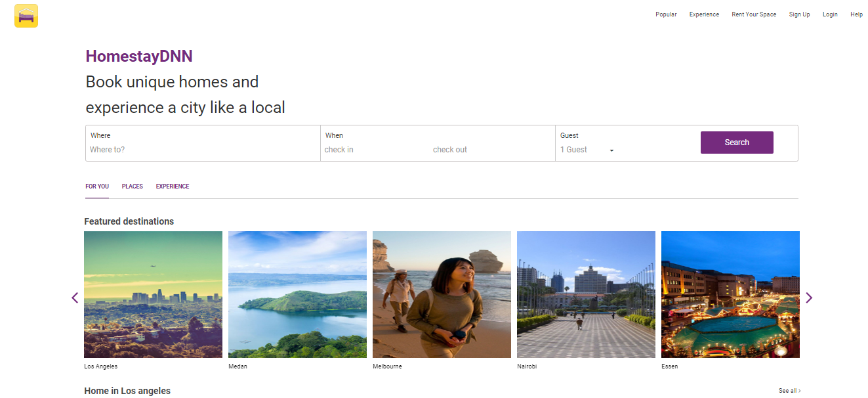Open Rent Your Space link
The width and height of the screenshot is (868, 398).
754,14
